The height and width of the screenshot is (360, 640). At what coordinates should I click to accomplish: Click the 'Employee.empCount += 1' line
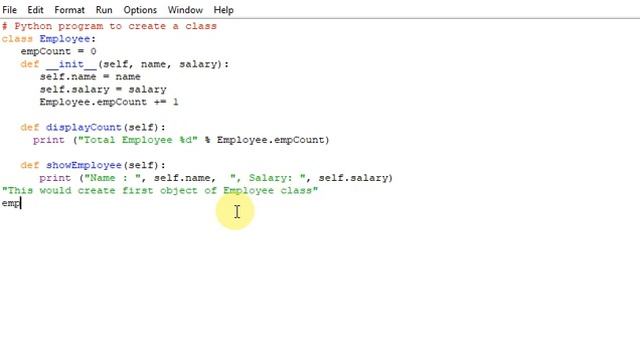point(109,102)
